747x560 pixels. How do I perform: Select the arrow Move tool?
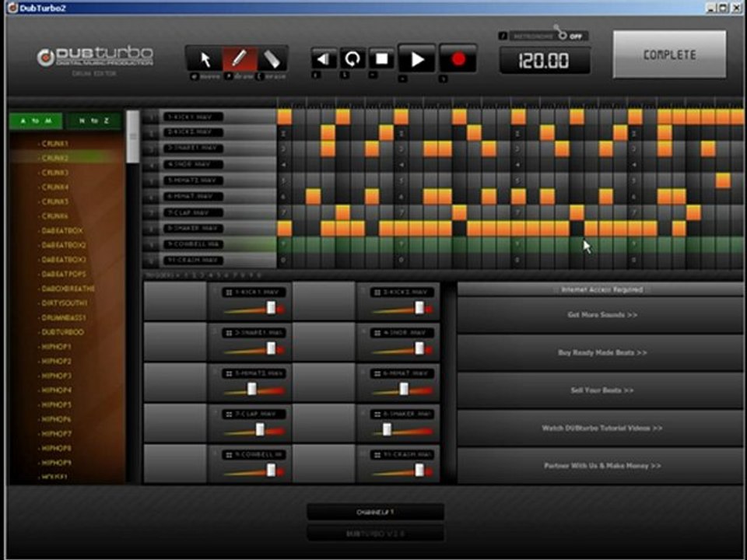click(x=205, y=60)
